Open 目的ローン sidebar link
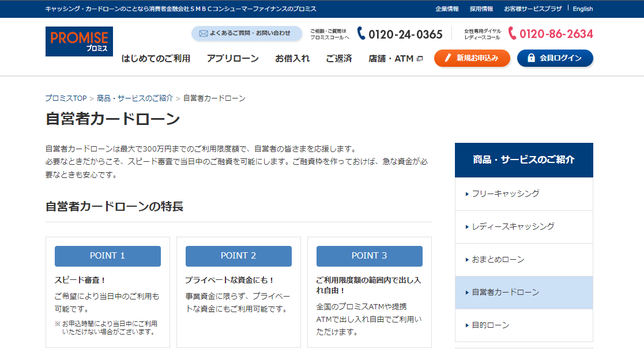This screenshot has width=644, height=349. [524, 325]
